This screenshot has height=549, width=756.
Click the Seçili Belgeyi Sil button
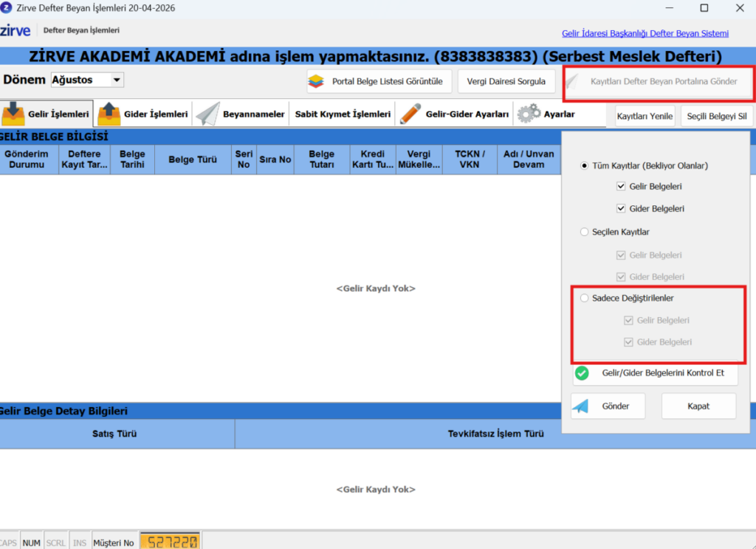(x=717, y=116)
